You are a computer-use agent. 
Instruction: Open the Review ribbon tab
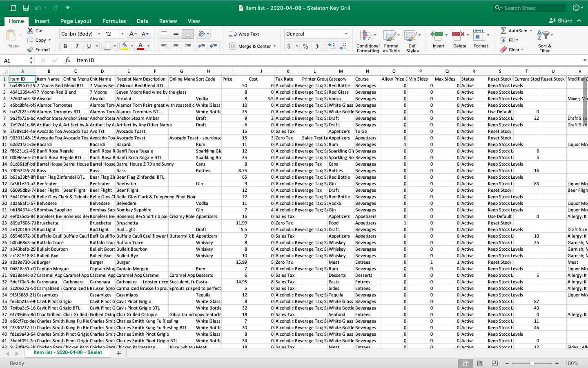[168, 21]
